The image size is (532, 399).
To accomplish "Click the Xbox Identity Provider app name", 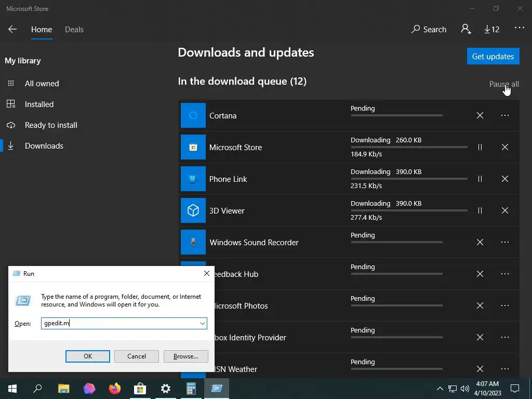I will [250, 338].
